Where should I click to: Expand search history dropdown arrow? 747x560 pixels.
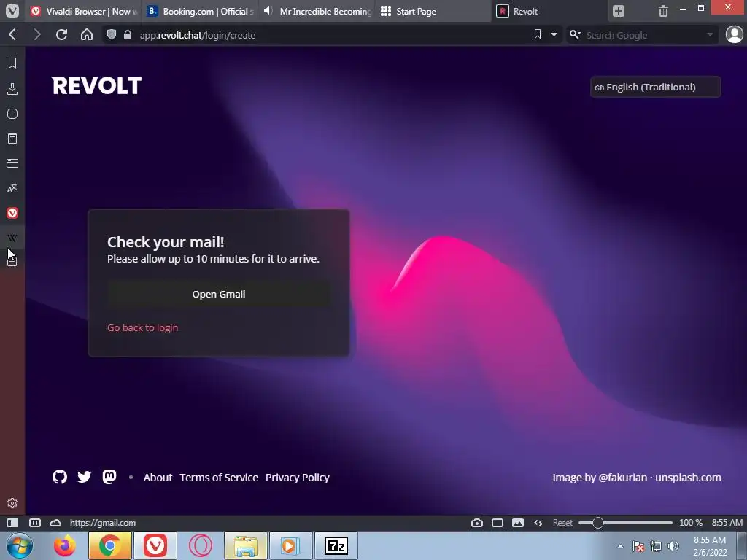710,35
